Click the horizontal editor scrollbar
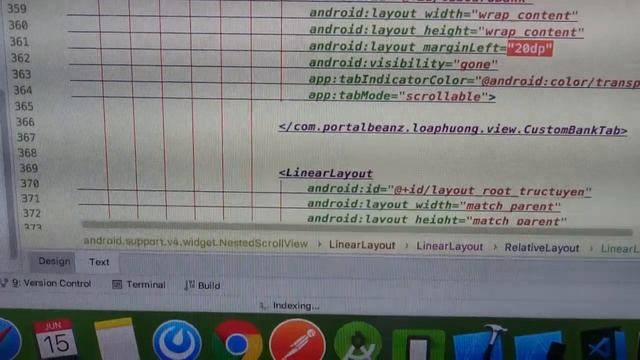640x360 pixels. click(357, 228)
